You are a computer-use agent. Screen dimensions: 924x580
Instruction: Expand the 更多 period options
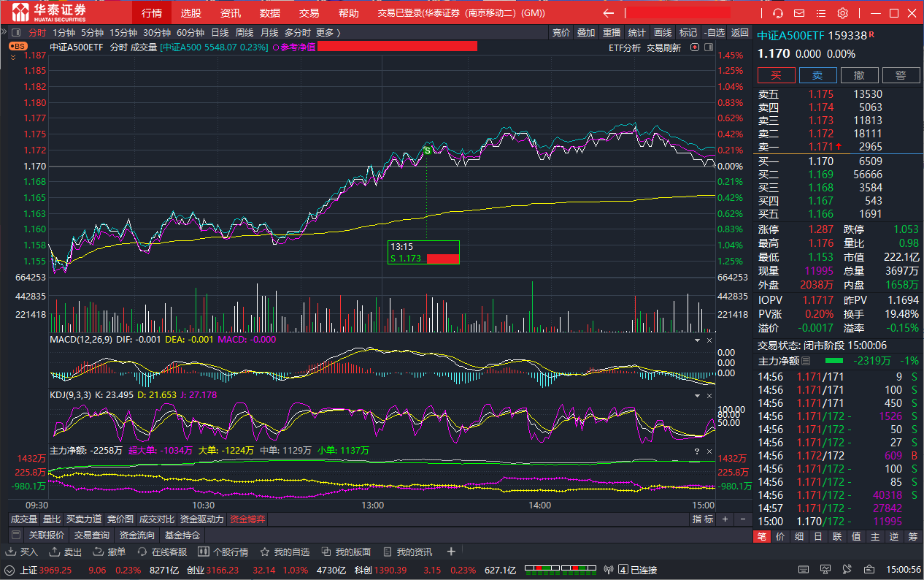coord(328,32)
